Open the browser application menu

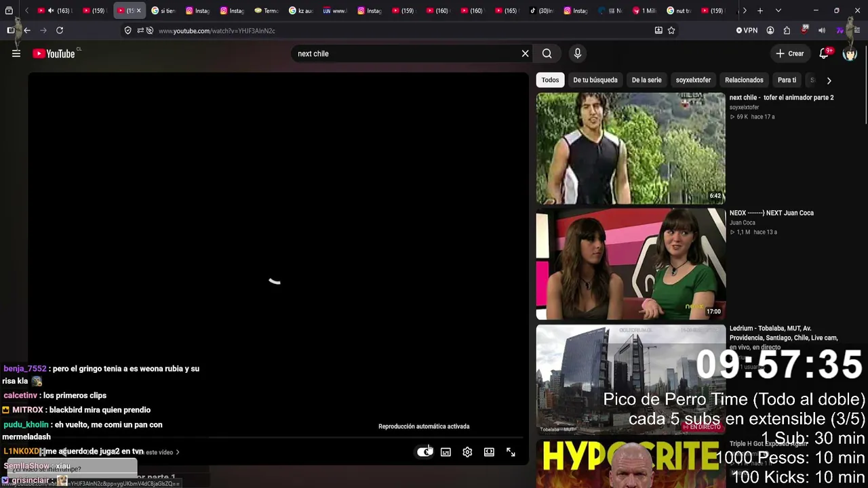[858, 30]
